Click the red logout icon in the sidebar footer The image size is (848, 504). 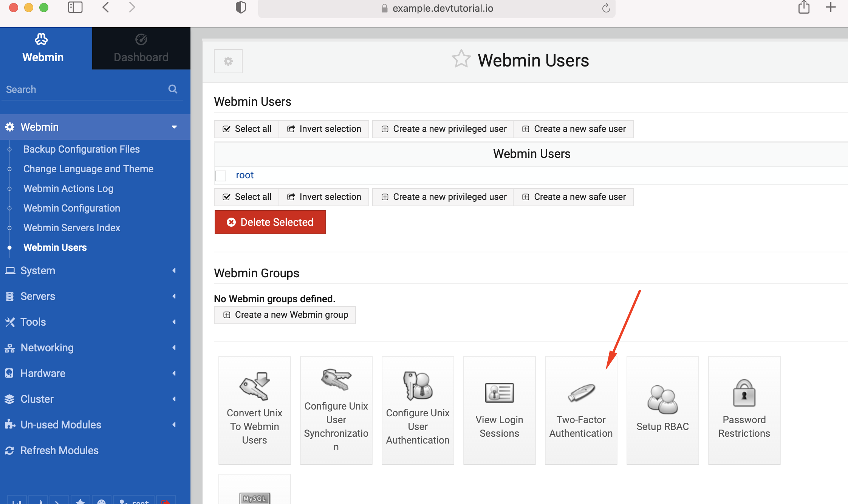point(166,501)
